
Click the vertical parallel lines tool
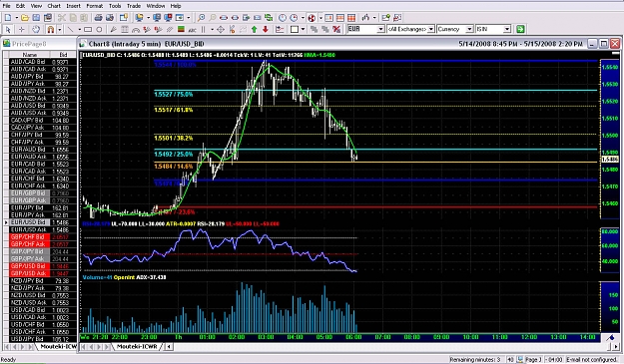204,29
